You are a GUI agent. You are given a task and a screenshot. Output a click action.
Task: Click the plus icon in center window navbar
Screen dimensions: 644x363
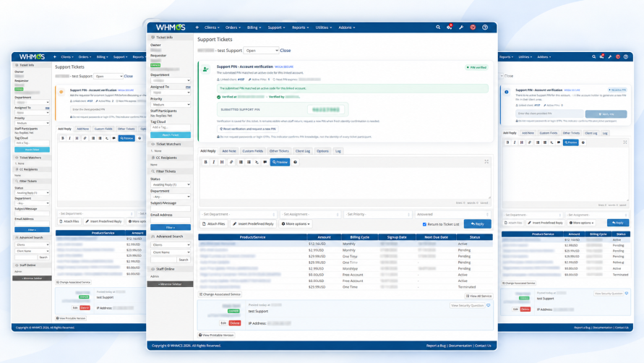197,27
